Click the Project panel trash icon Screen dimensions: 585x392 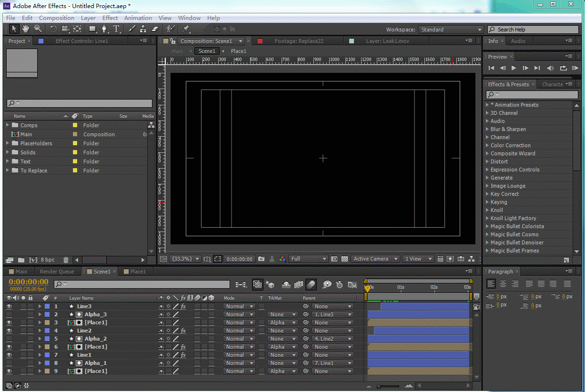coord(66,260)
